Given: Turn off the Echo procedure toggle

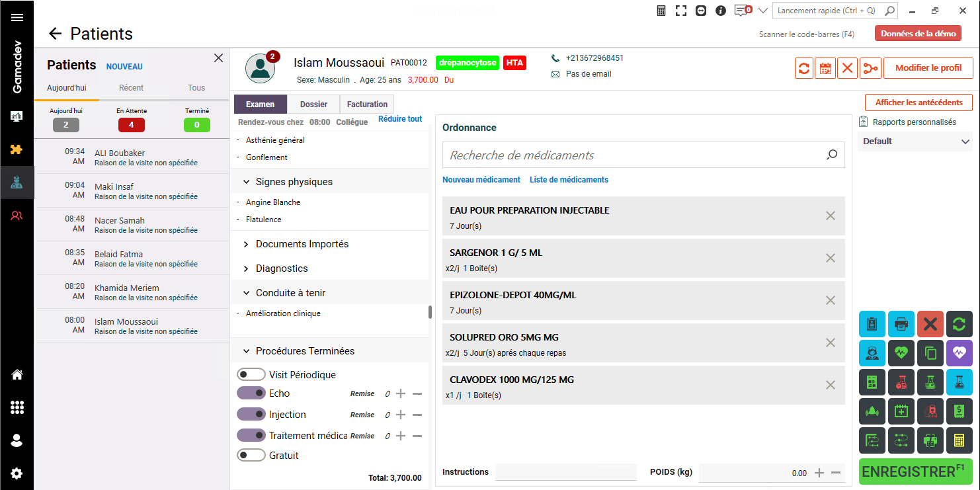Looking at the screenshot, I should tap(251, 393).
